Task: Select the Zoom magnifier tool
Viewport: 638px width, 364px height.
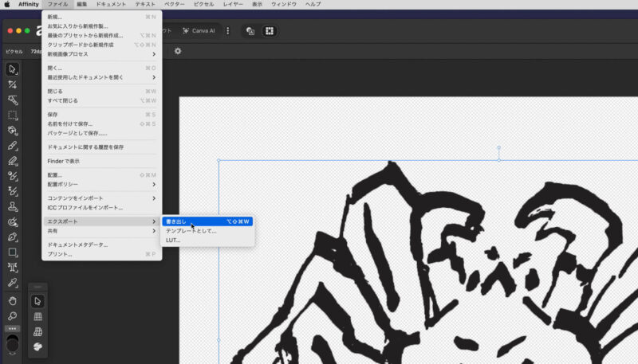Action: (12, 316)
